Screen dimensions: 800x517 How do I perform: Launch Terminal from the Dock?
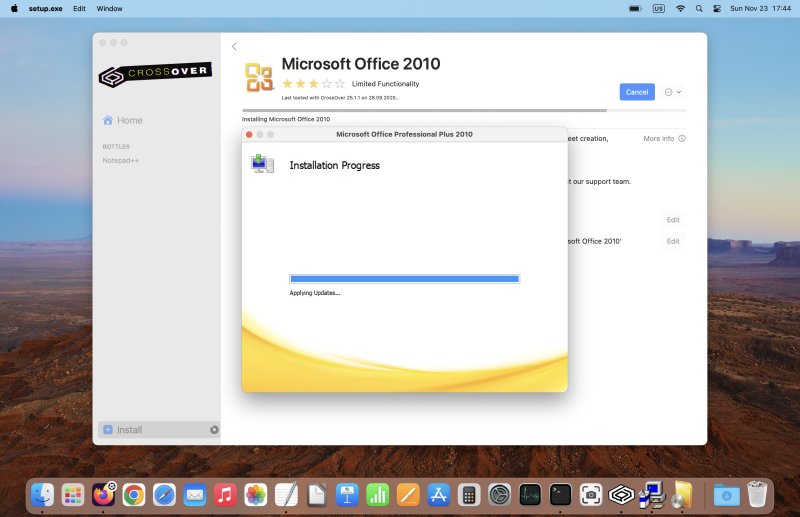coord(560,494)
